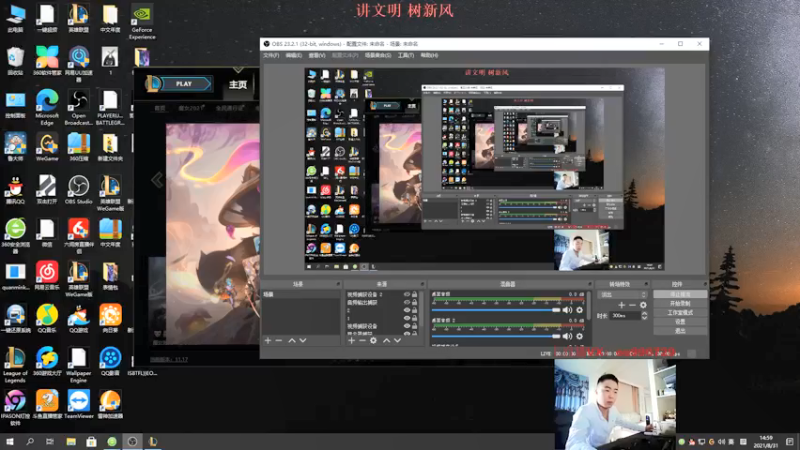Screen dimensions: 800x450
Task: Click the OBS icon in the taskbar
Action: point(132,441)
